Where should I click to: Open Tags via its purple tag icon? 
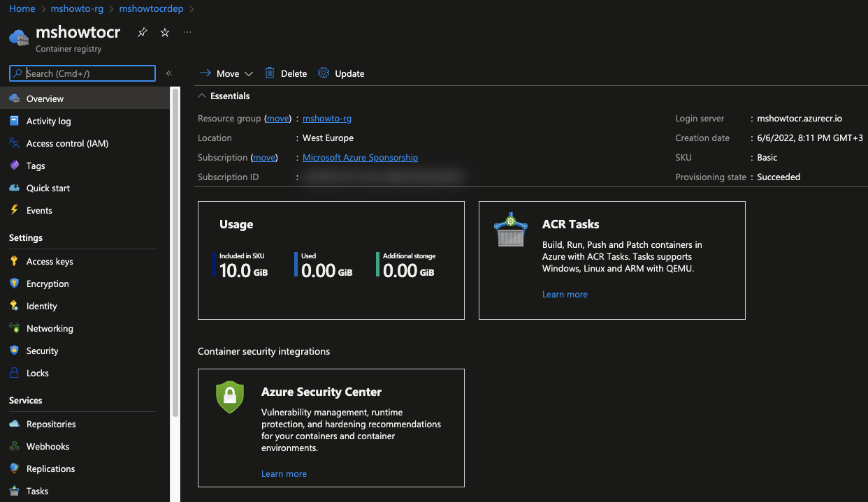click(x=14, y=165)
